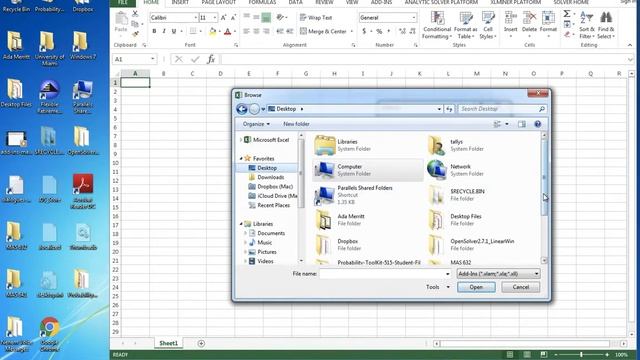Open the Tools dropdown menu
The width and height of the screenshot is (640, 360).
438,287
